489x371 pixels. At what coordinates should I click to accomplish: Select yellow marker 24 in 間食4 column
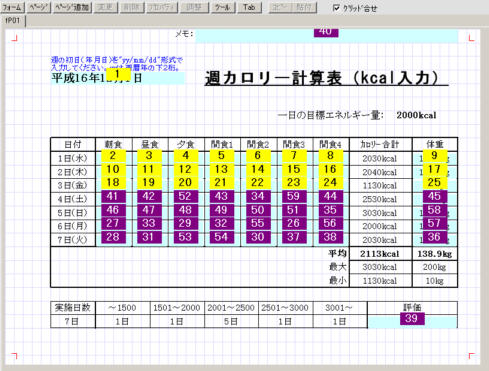coord(330,183)
